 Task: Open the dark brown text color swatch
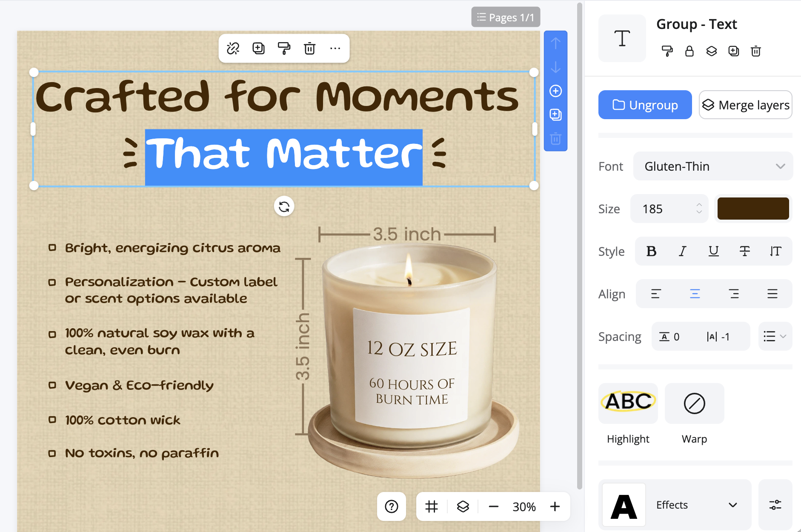point(753,209)
